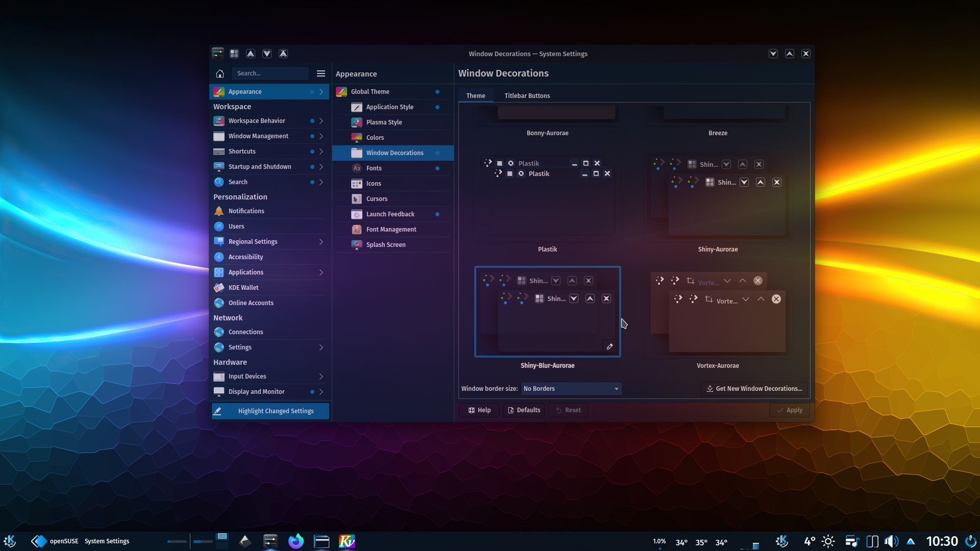The image size is (980, 551).
Task: Click the Global Theme icon
Action: 341,92
